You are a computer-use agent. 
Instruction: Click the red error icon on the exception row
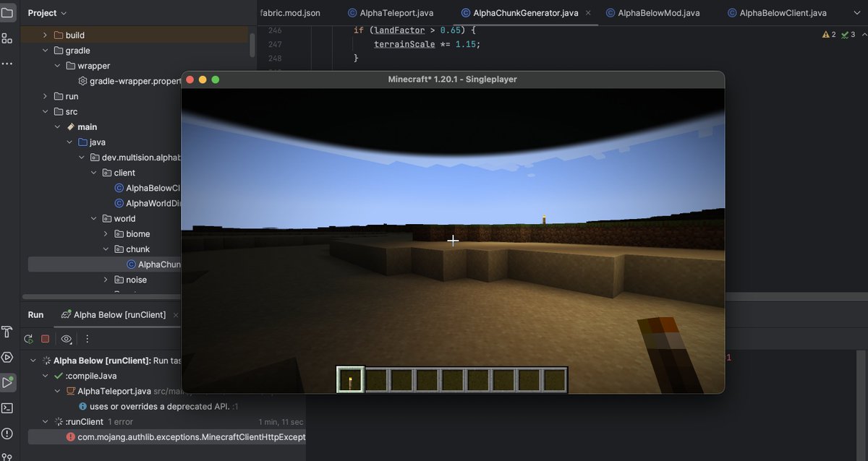click(70, 437)
